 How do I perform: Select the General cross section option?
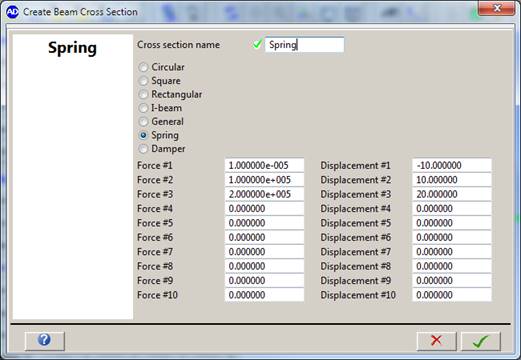[143, 122]
